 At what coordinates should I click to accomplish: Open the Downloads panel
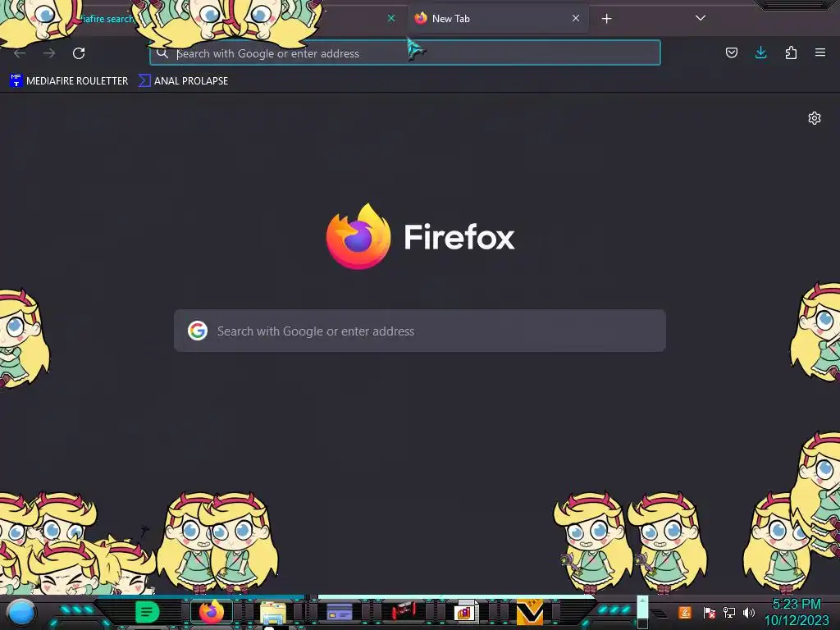click(x=760, y=52)
